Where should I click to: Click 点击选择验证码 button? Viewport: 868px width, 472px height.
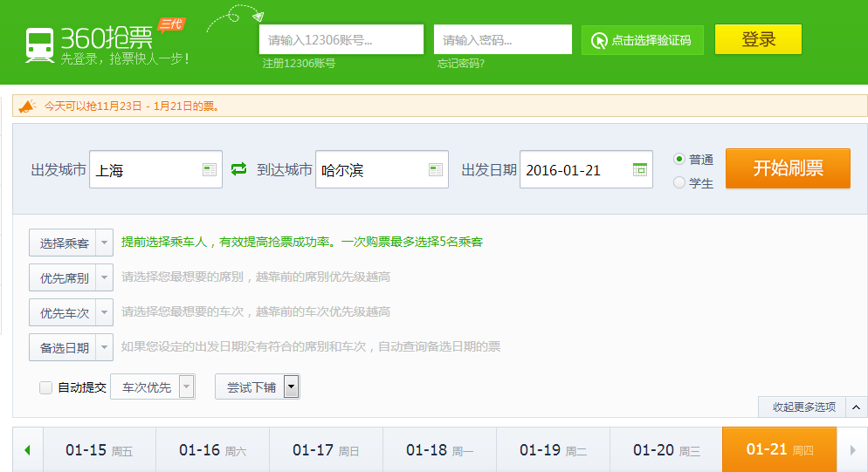click(643, 40)
